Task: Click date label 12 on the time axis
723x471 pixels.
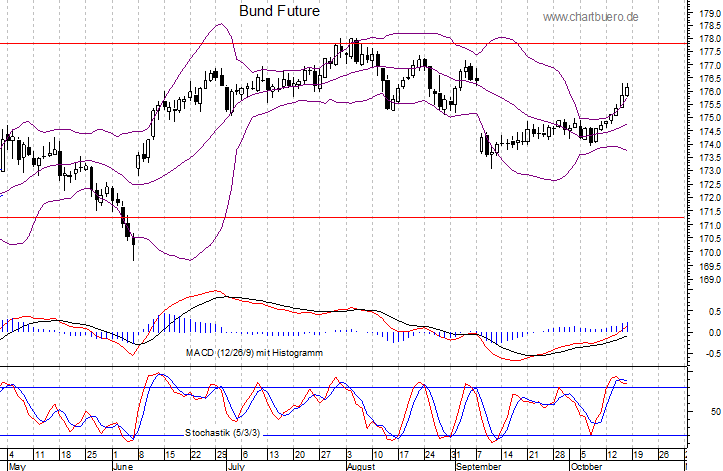Action: 612,455
